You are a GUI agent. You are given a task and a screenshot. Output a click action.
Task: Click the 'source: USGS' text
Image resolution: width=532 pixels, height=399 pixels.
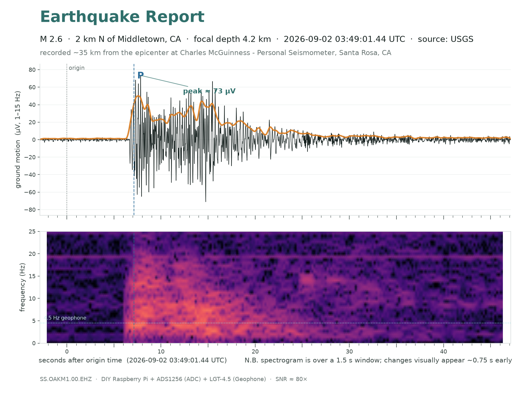tap(446, 39)
